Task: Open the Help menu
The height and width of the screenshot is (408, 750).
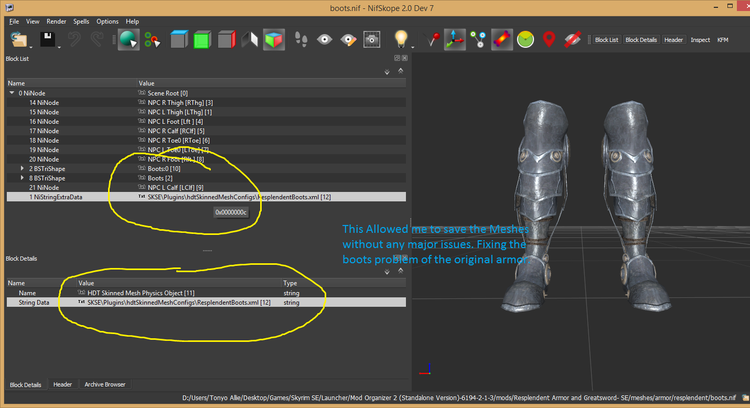Action: click(x=132, y=22)
